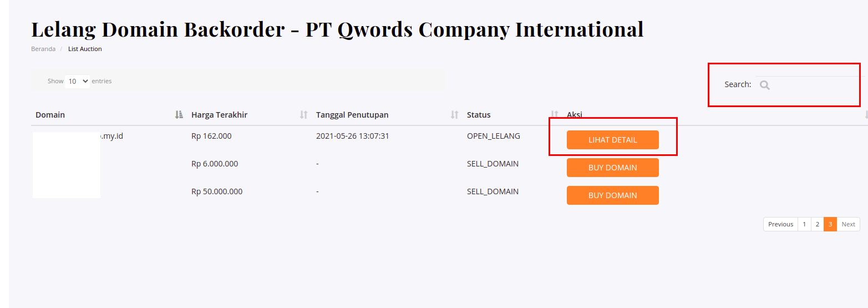Click the search magnifier icon
The width and height of the screenshot is (868, 308).
coord(764,85)
